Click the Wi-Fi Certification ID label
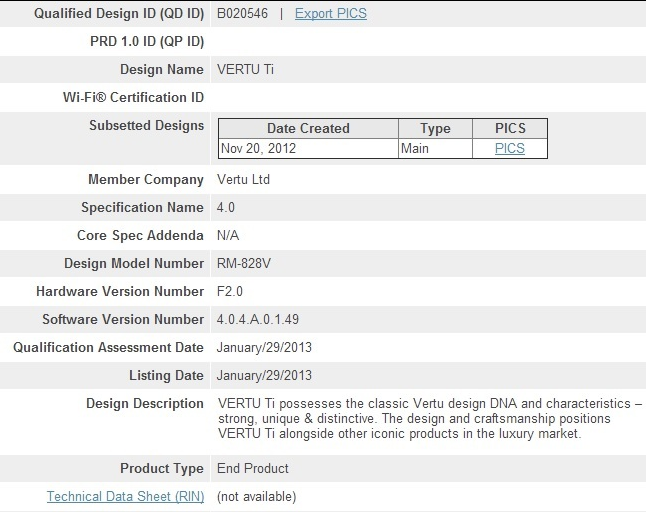 coord(133,97)
